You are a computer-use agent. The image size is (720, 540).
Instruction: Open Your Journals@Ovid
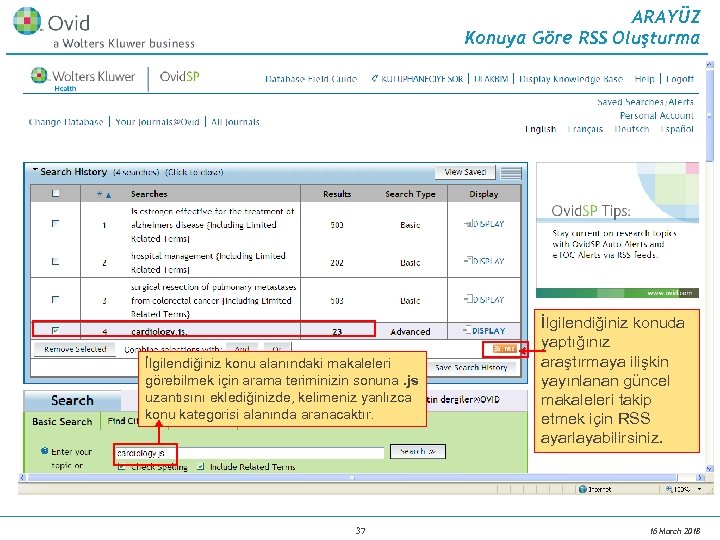pos(158,122)
